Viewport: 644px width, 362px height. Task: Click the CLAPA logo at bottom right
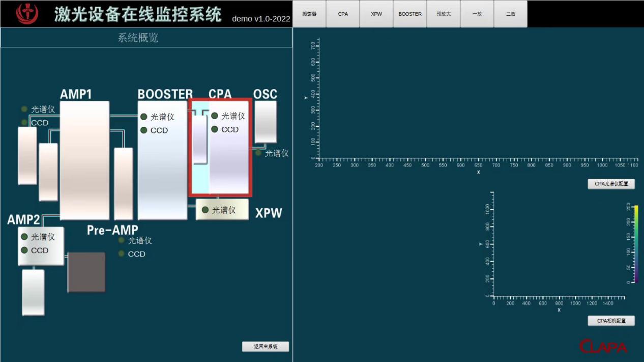[x=603, y=346]
